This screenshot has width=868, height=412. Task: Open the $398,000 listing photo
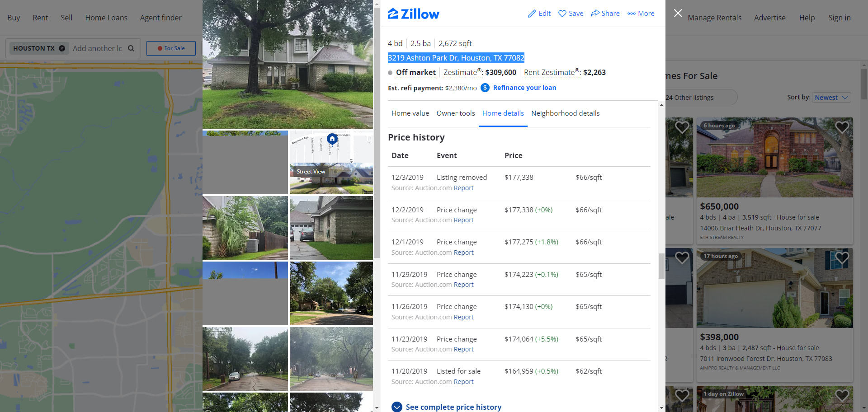(x=774, y=288)
